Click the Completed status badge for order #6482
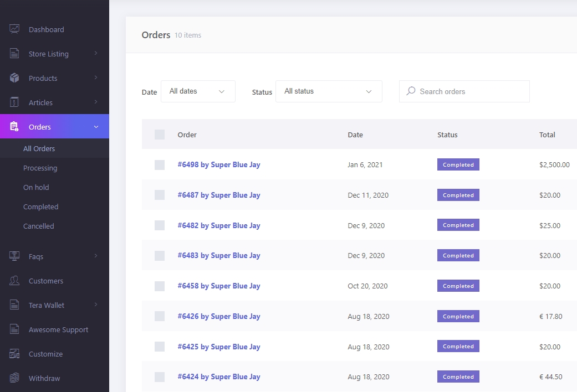The width and height of the screenshot is (577, 392). click(x=458, y=225)
